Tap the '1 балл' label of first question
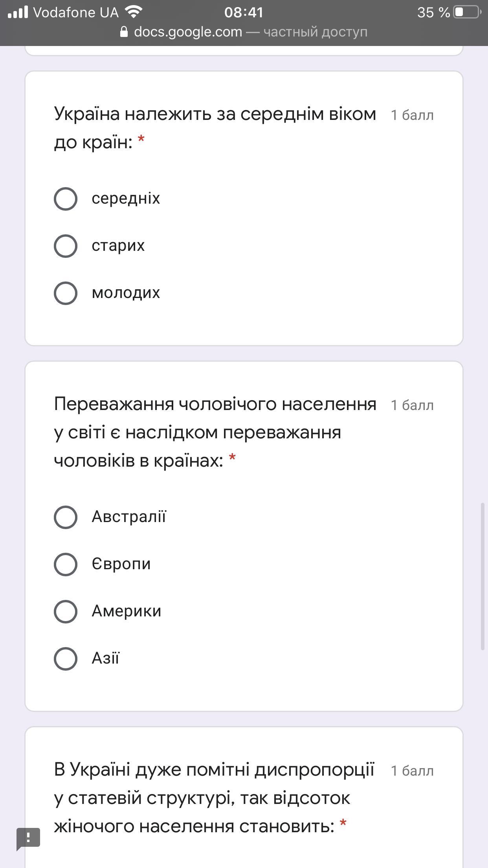The width and height of the screenshot is (488, 868). (x=412, y=115)
